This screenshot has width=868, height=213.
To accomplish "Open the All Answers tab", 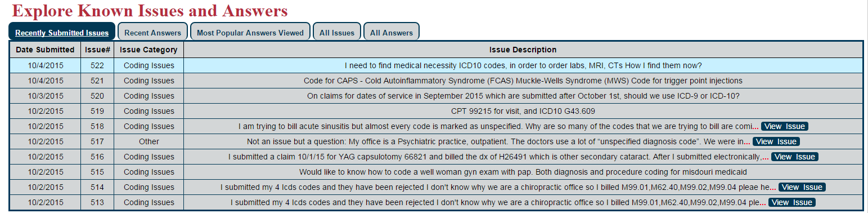I will click(x=391, y=32).
